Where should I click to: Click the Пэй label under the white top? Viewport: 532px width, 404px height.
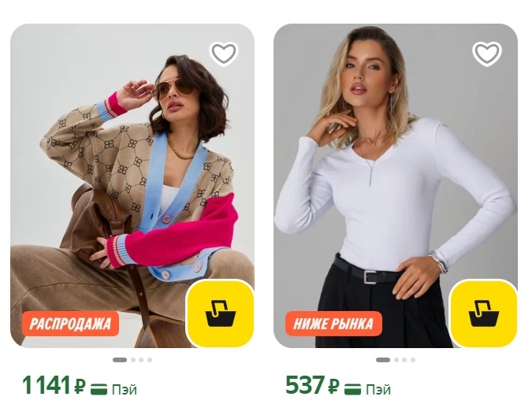(378, 390)
